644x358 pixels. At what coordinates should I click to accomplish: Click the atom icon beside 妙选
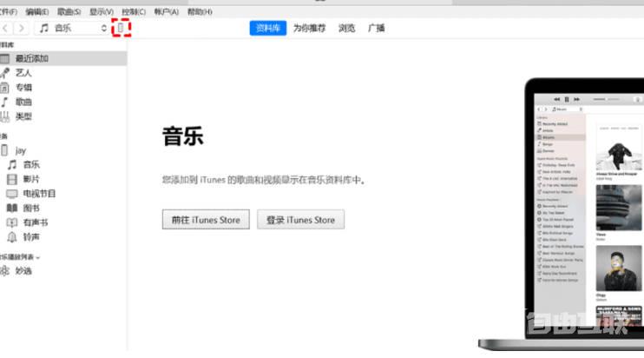point(4,271)
